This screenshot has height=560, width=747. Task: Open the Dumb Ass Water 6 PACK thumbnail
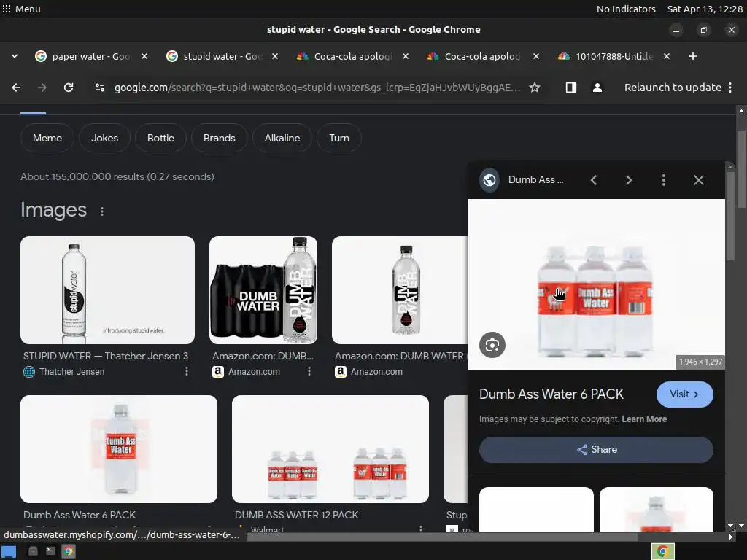tap(119, 449)
